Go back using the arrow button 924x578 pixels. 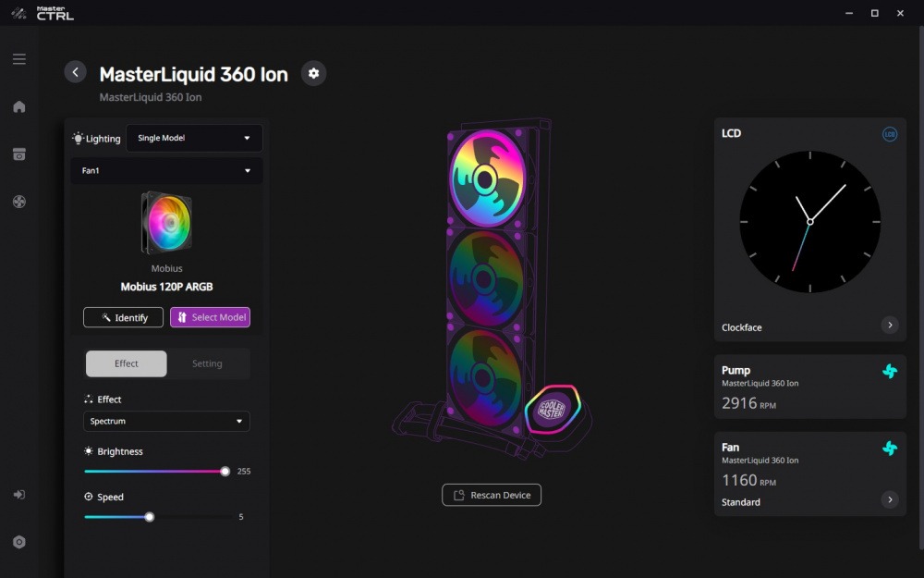pos(76,72)
